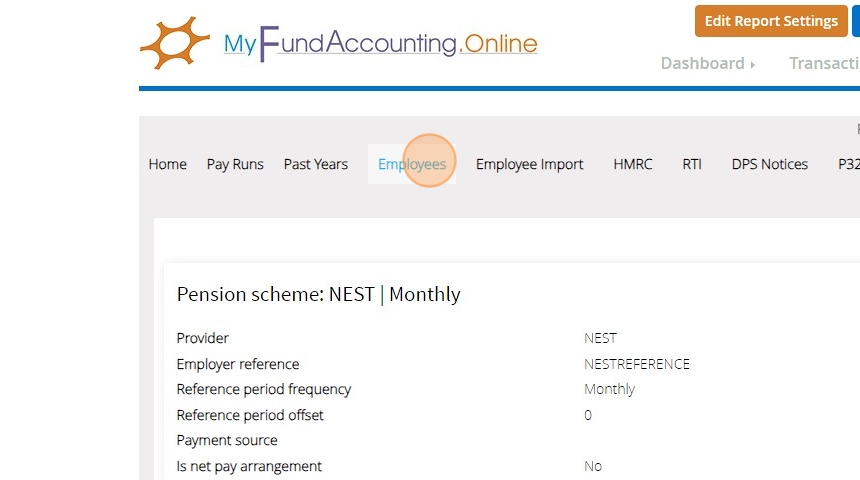Switch to the RTI tab
The width and height of the screenshot is (860, 480).
click(692, 164)
